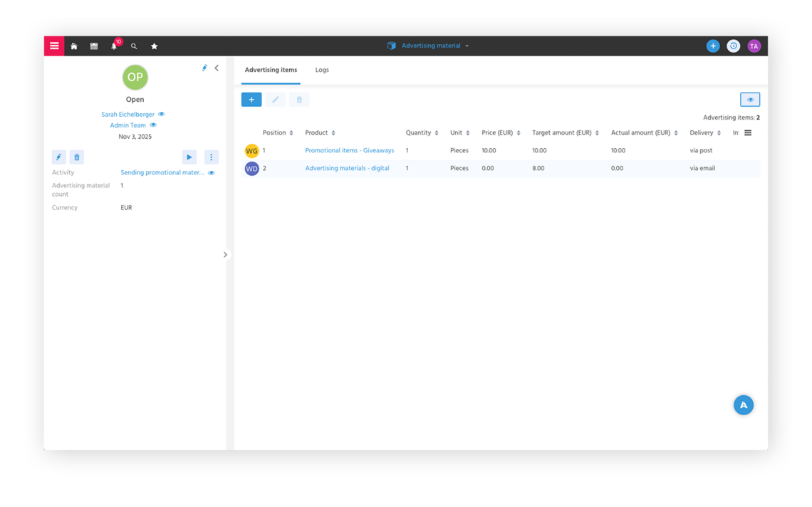This screenshot has height=507, width=812.
Task: Open the main hamburger menu
Action: [54, 46]
